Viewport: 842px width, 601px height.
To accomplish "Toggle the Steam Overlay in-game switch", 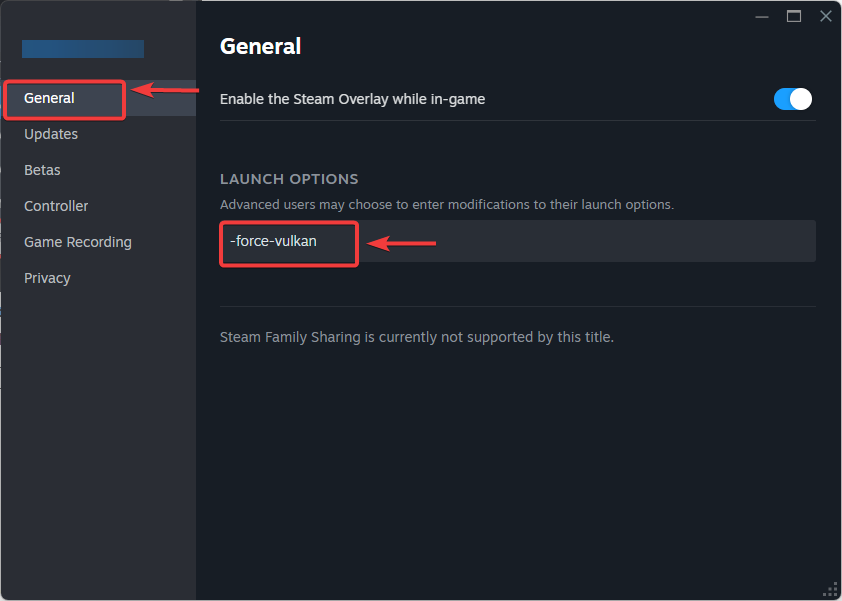I will point(792,99).
